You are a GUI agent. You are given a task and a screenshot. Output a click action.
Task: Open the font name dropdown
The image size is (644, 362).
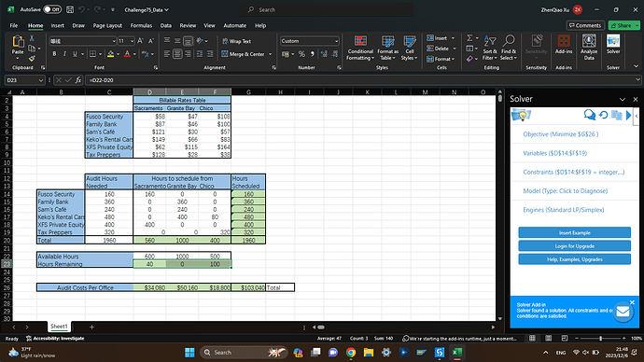[114, 41]
